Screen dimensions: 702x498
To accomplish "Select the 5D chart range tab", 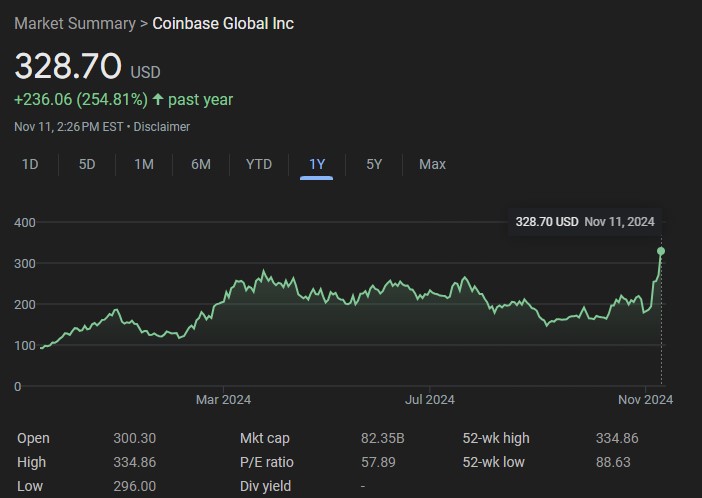I will click(x=87, y=164).
